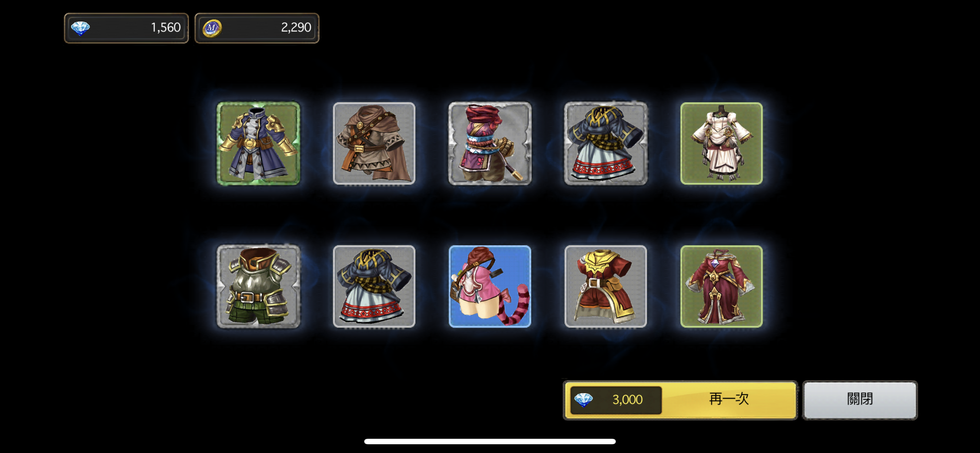Select top-row navy kimono with checkered sash
Image resolution: width=980 pixels, height=453 pixels.
pyautogui.click(x=606, y=143)
